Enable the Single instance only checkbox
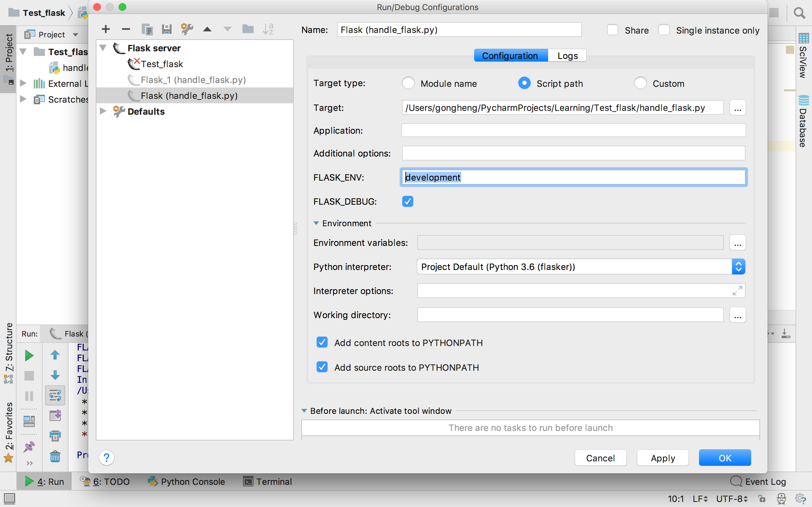 [664, 30]
